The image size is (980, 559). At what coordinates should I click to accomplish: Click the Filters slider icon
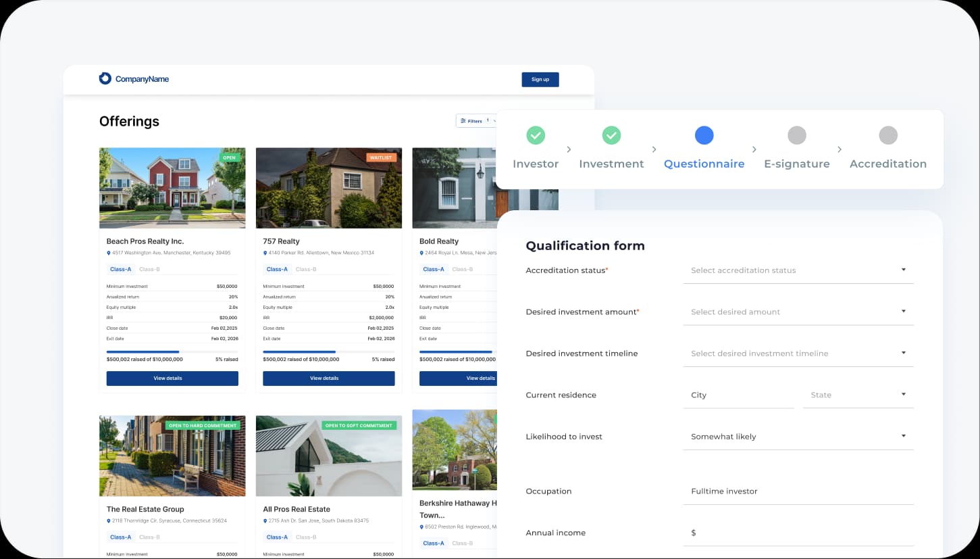tap(463, 121)
